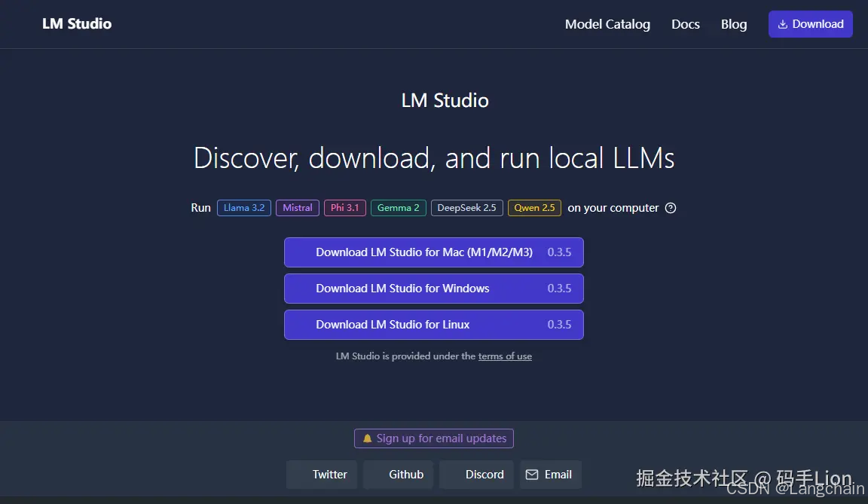This screenshot has width=868, height=504.
Task: Click the download arrow icon in header
Action: click(x=782, y=24)
